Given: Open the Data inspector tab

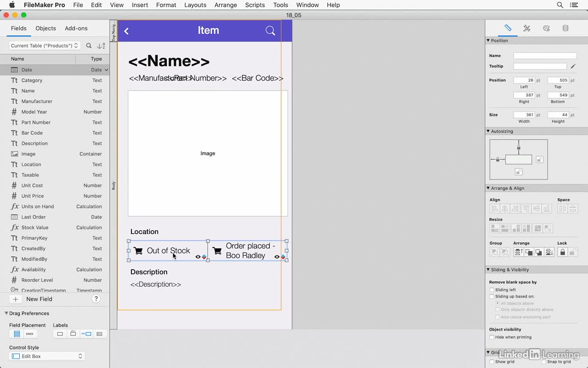Looking at the screenshot, I should (x=565, y=28).
